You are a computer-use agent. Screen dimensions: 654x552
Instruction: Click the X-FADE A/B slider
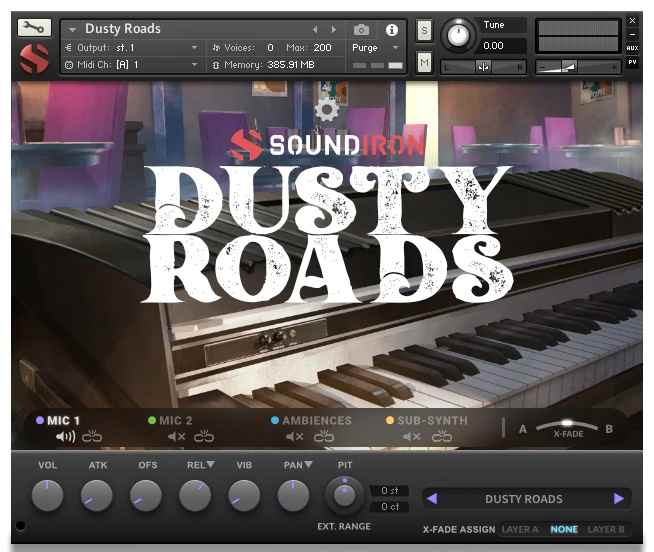tap(566, 426)
